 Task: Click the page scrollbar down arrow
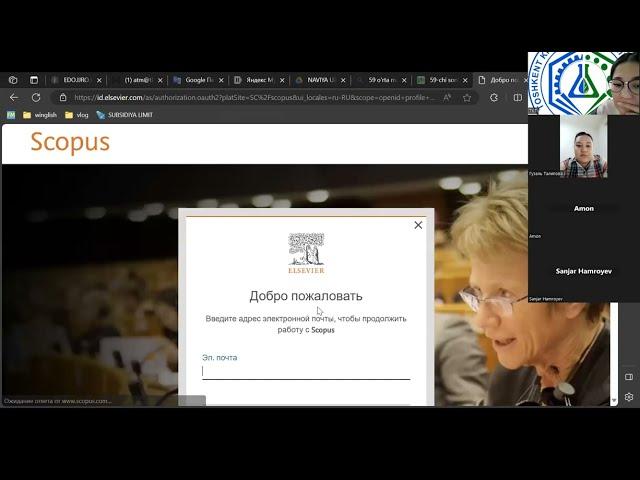(x=614, y=400)
